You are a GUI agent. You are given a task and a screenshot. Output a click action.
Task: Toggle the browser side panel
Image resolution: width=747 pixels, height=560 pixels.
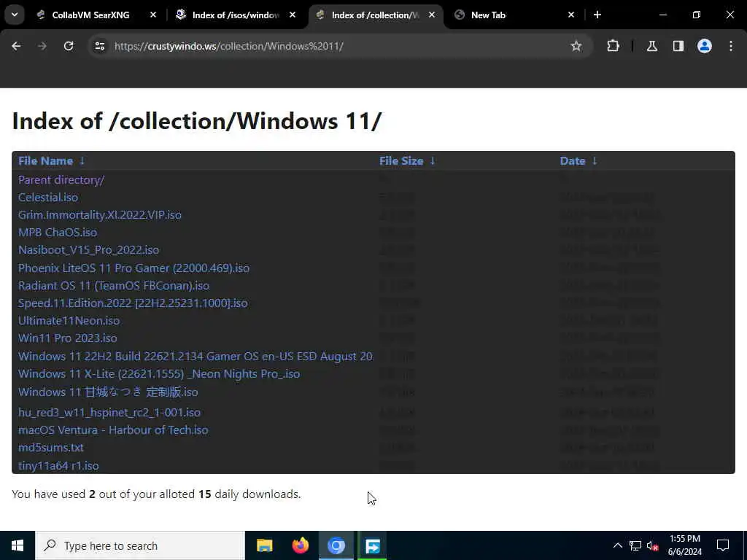click(678, 46)
